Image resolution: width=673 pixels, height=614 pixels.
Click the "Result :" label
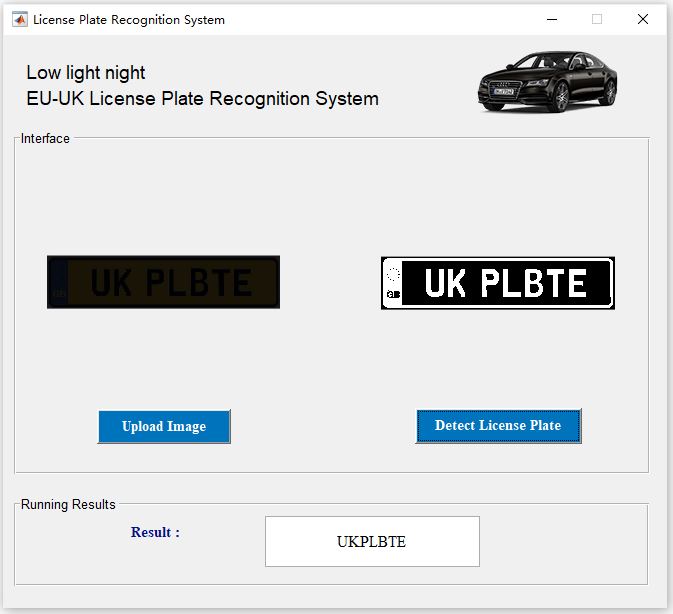click(x=155, y=532)
